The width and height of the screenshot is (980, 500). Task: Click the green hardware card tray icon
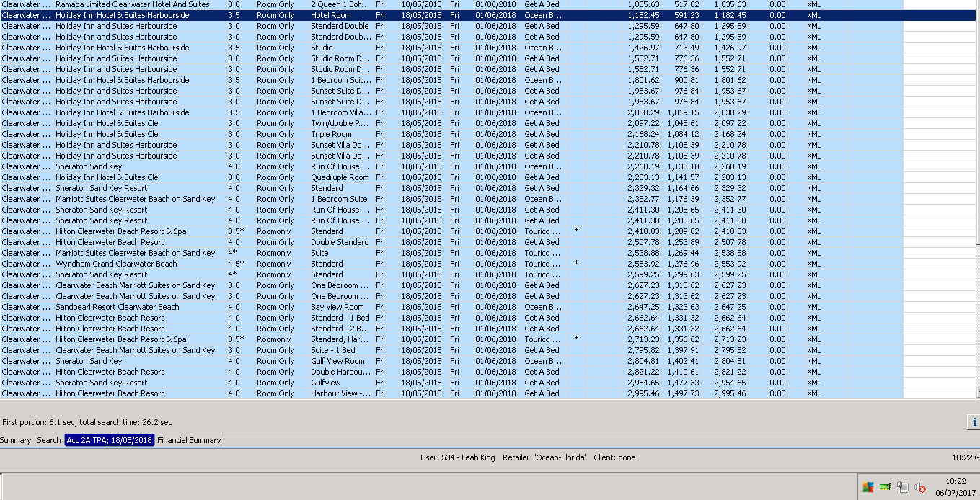(x=886, y=488)
